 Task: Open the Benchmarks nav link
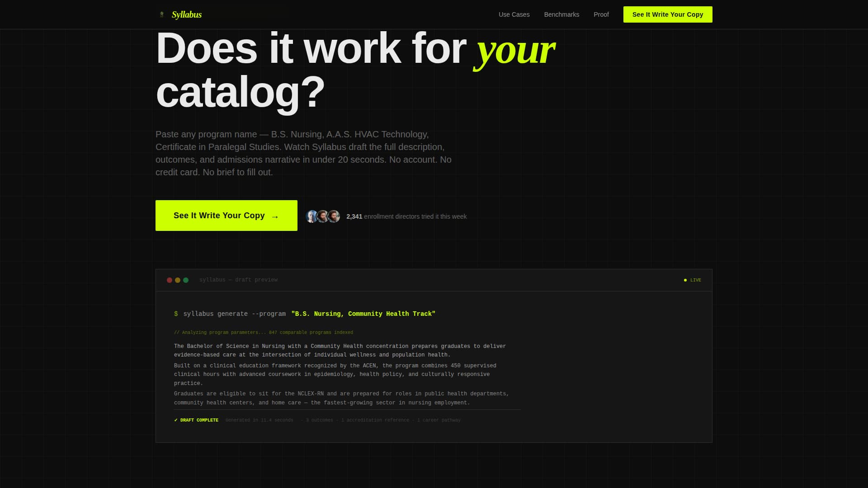pyautogui.click(x=561, y=14)
